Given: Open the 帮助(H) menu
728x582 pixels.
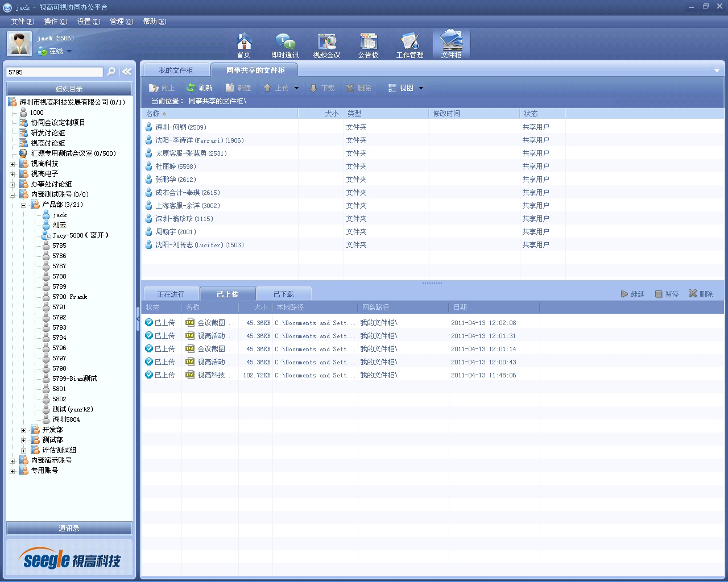Looking at the screenshot, I should (x=154, y=21).
